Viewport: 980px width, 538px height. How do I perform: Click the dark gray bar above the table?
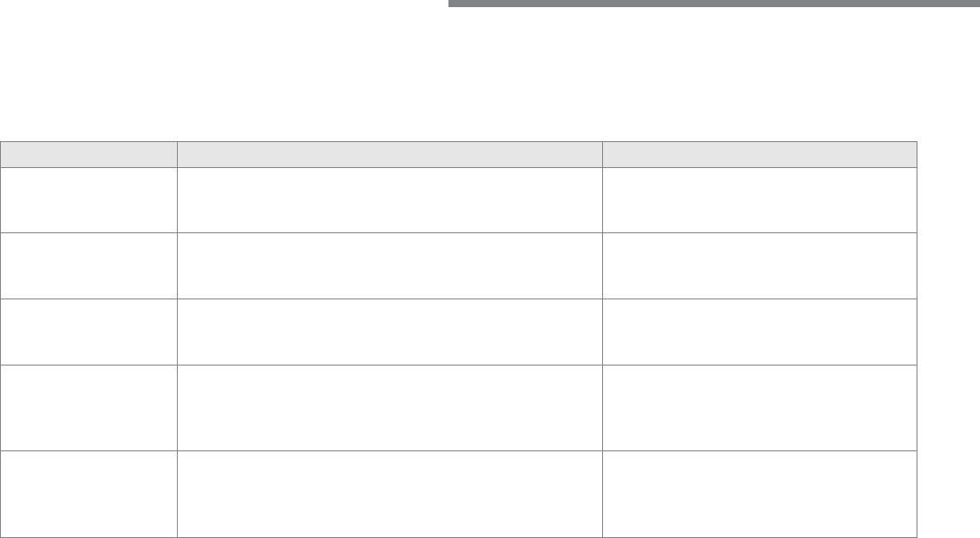click(x=714, y=4)
